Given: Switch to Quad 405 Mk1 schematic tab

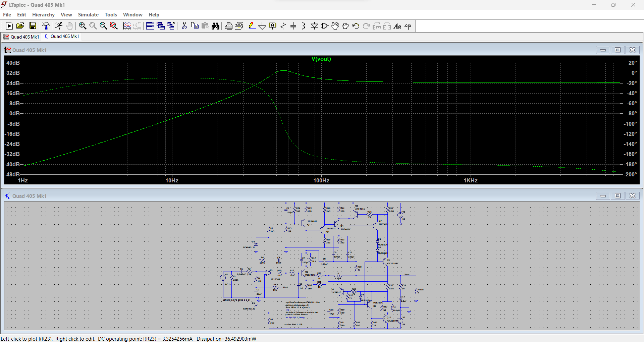Looking at the screenshot, I should pyautogui.click(x=61, y=36).
